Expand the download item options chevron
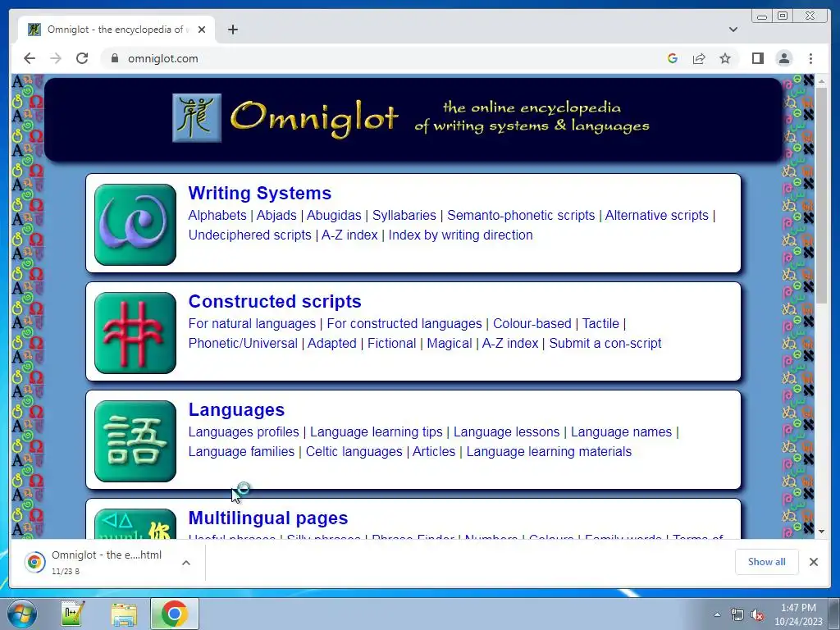The image size is (840, 630). point(186,563)
